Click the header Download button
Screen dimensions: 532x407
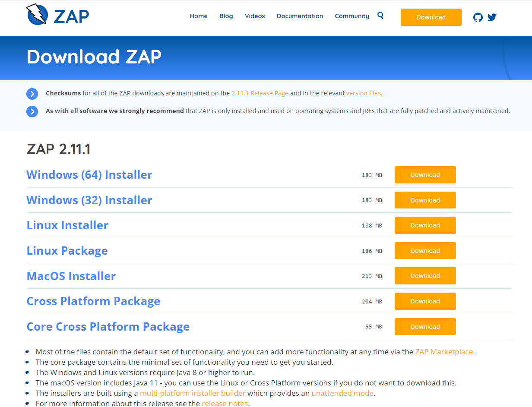pyautogui.click(x=431, y=17)
